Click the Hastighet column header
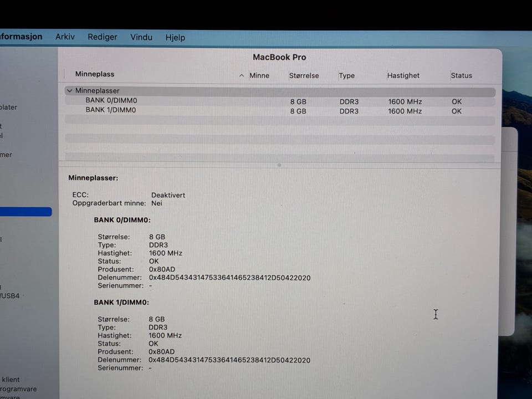Image resolution: width=532 pixels, height=399 pixels. click(403, 75)
